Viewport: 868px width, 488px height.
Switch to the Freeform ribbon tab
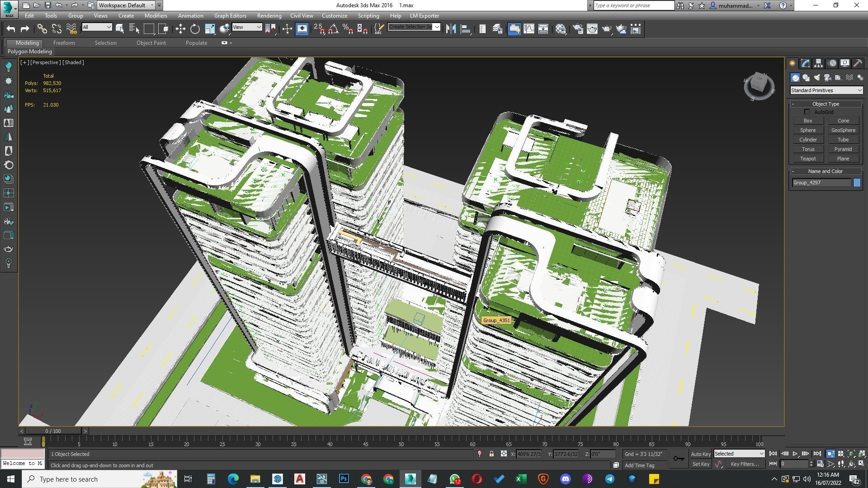pyautogui.click(x=64, y=43)
